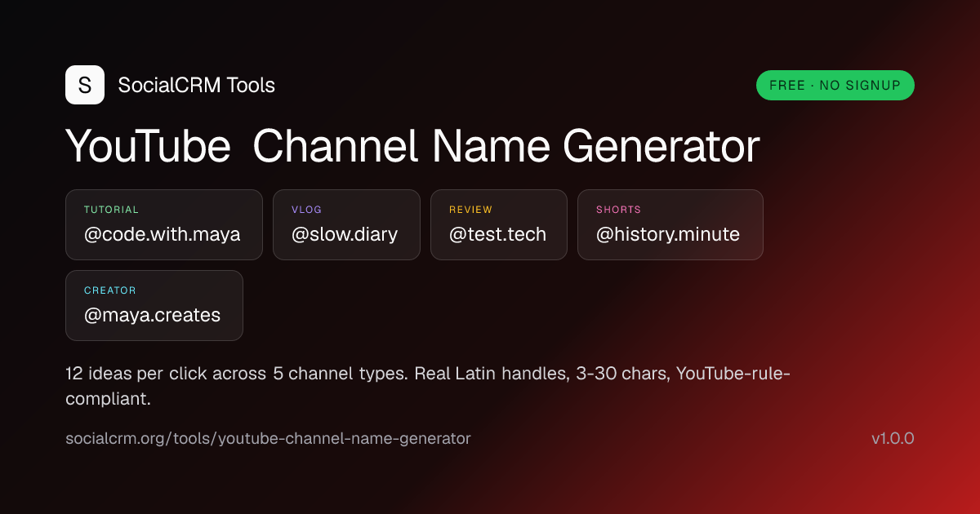The height and width of the screenshot is (514, 980).
Task: Click the white S logo icon
Action: coord(85,85)
